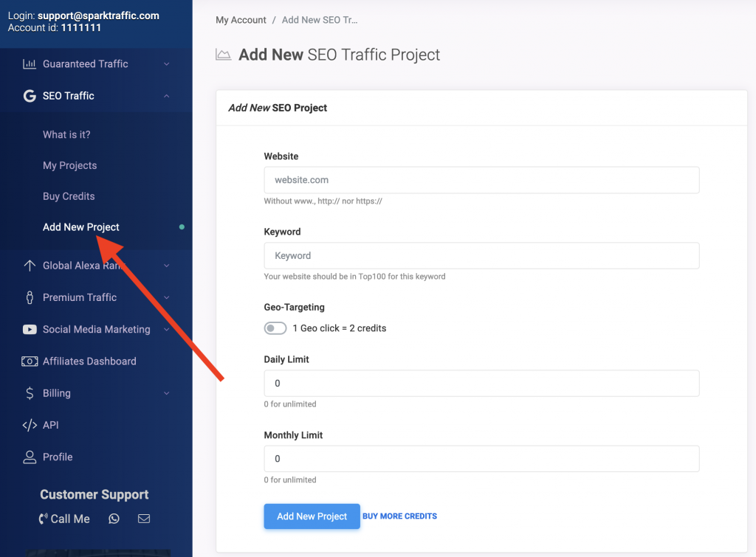
Task: Click the API code brackets icon
Action: coord(30,425)
